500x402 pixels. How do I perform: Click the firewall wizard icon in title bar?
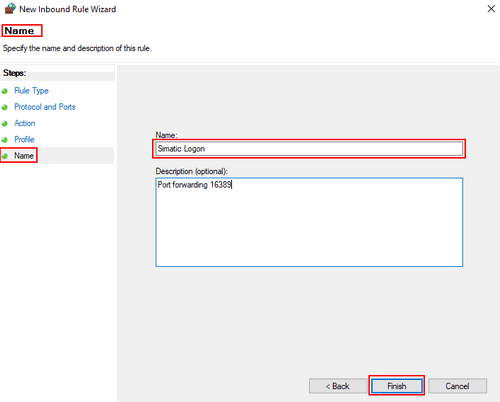point(10,9)
